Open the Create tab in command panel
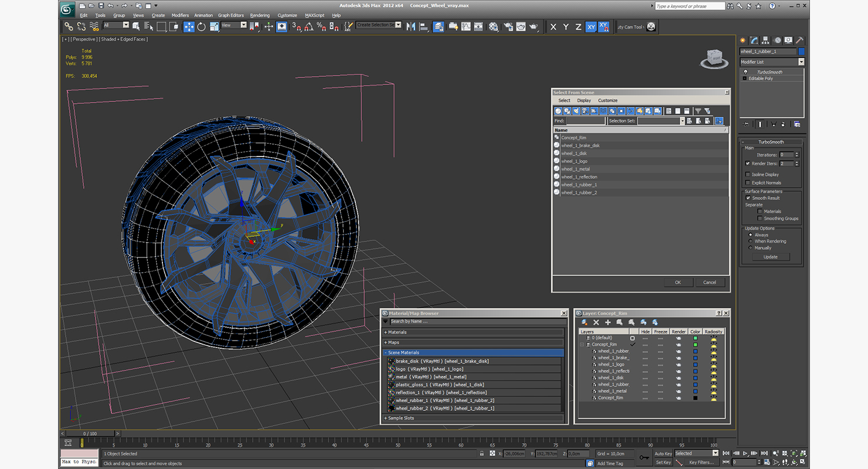This screenshot has width=868, height=469. pyautogui.click(x=743, y=40)
